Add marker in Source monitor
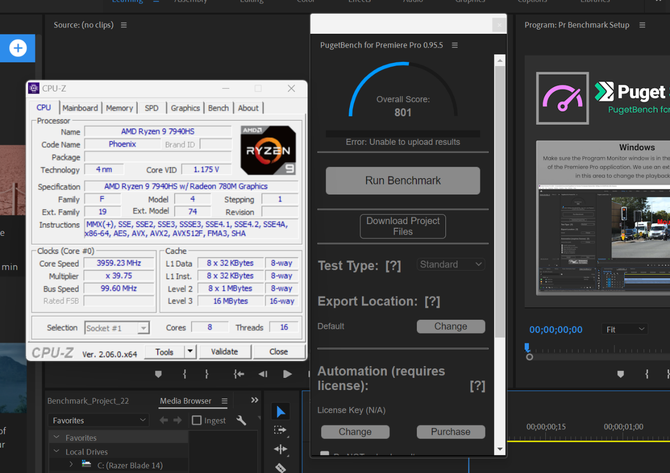The image size is (670, 473). coord(158,374)
